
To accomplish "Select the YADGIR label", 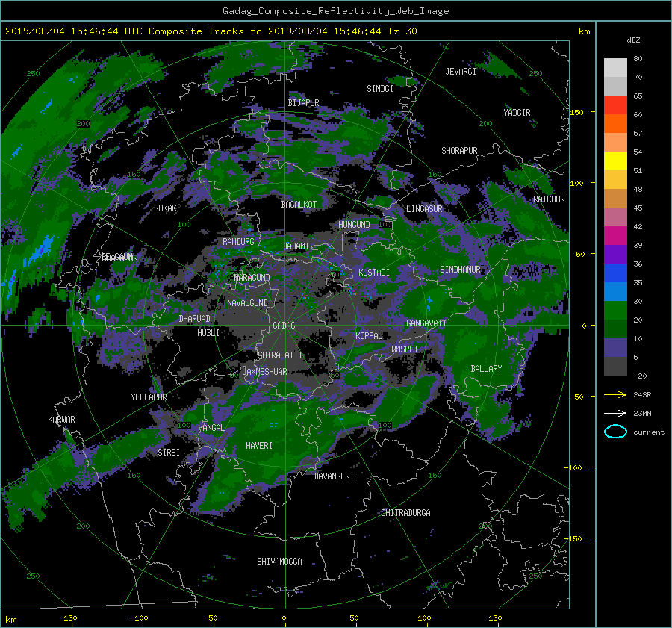I will [517, 113].
